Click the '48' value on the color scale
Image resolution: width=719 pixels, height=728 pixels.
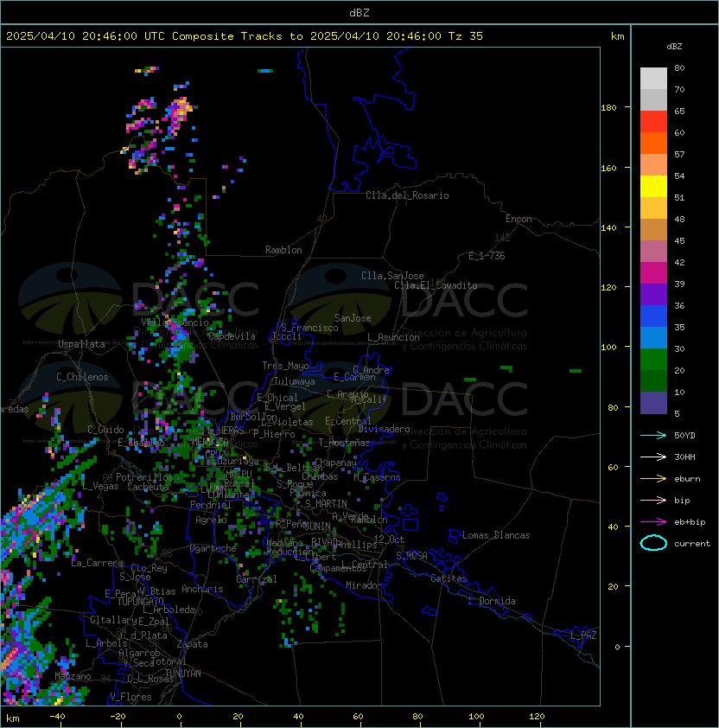pos(679,219)
